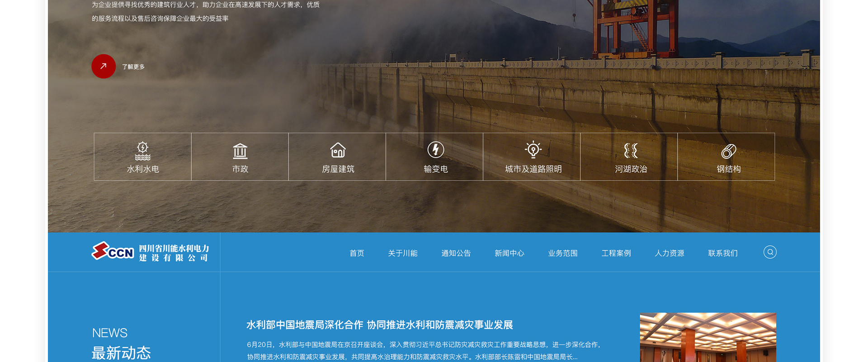Image resolution: width=868 pixels, height=362 pixels.
Task: Open the 关于川能 menu item
Action: [402, 253]
